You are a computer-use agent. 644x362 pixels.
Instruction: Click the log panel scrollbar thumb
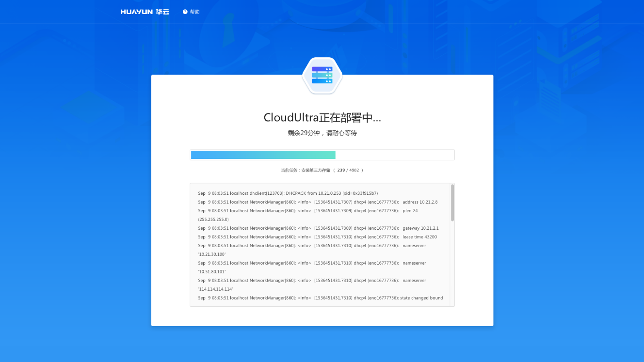coord(452,203)
